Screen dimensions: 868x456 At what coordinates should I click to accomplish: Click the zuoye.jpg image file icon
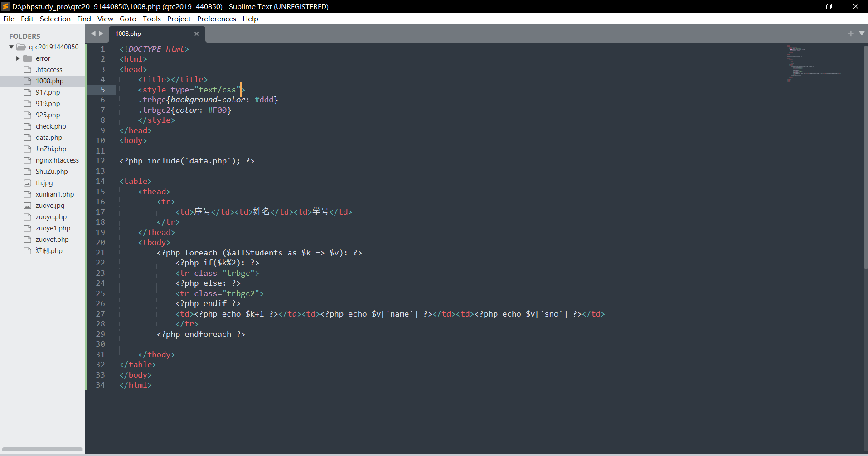click(28, 206)
